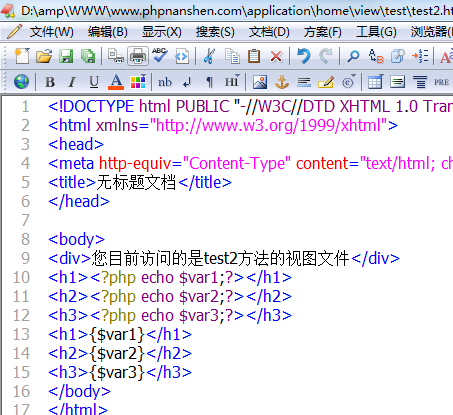Open a file with the folder icon
The width and height of the screenshot is (453, 415).
(44, 56)
